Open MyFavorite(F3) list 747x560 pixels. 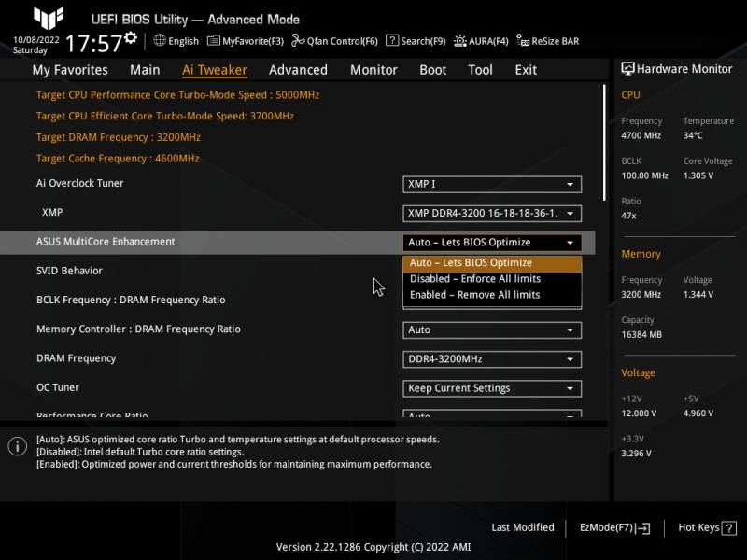coord(246,41)
